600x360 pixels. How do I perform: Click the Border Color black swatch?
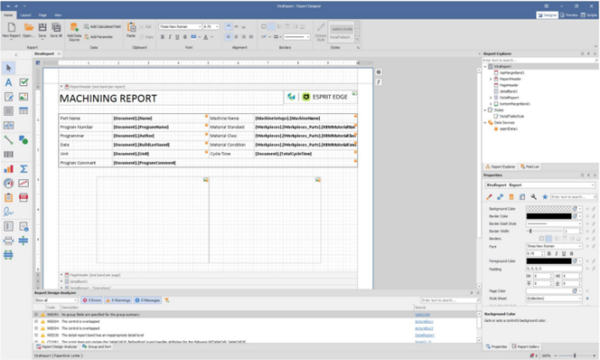point(549,216)
